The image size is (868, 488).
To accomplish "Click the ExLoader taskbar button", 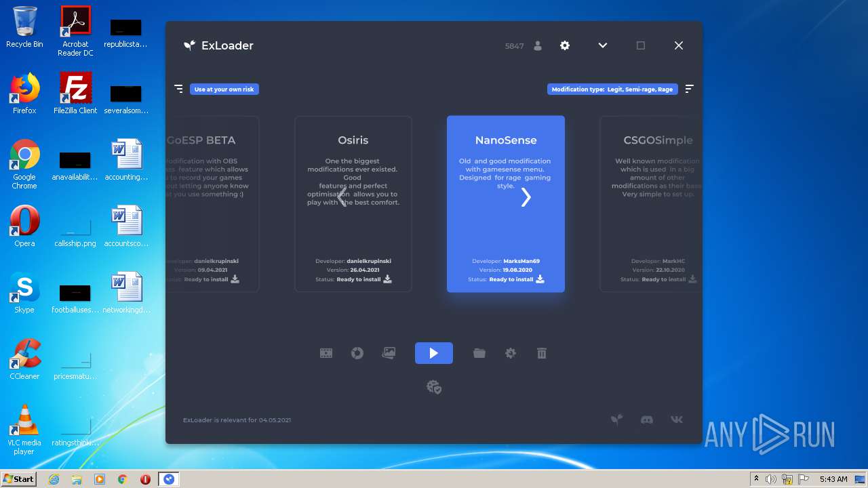I will coord(169,479).
